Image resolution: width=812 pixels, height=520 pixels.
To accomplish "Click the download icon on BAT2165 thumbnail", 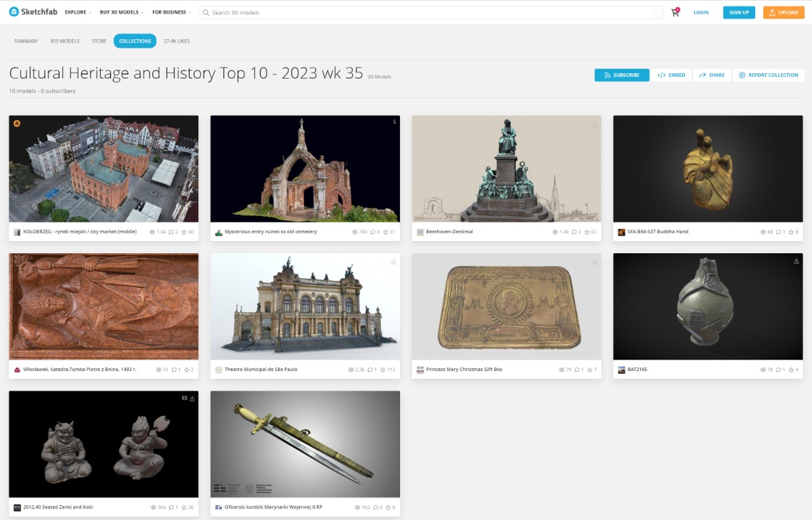I will (796, 261).
